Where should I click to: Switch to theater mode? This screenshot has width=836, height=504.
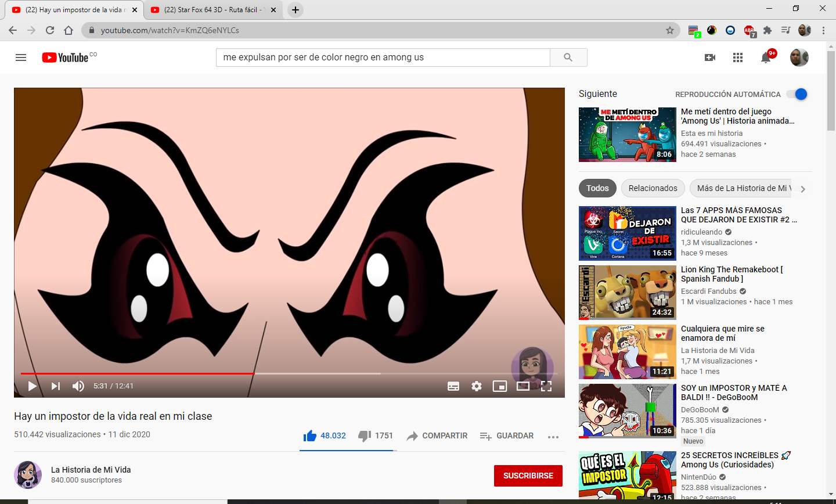(523, 386)
